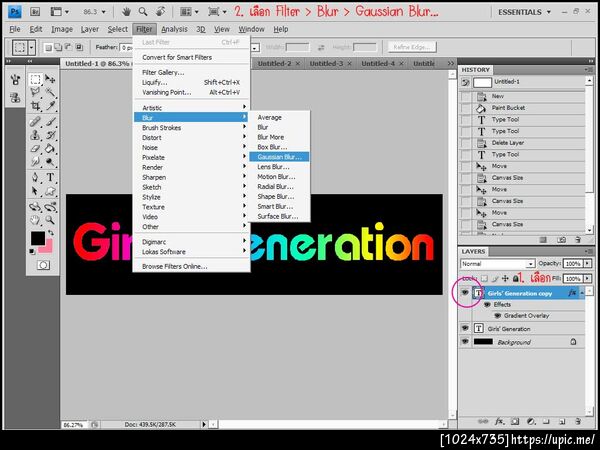Select the Lasso tool
600x450 pixels.
click(x=36, y=92)
